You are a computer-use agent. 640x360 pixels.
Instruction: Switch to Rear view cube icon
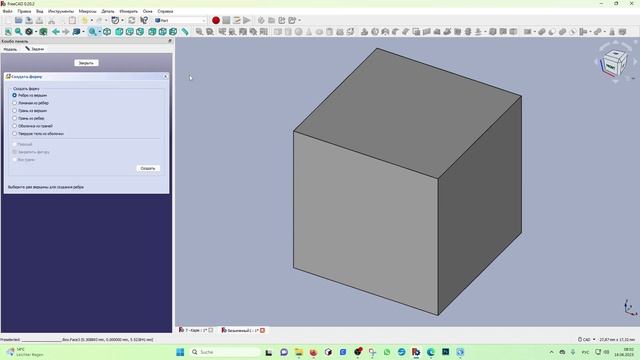click(x=152, y=31)
